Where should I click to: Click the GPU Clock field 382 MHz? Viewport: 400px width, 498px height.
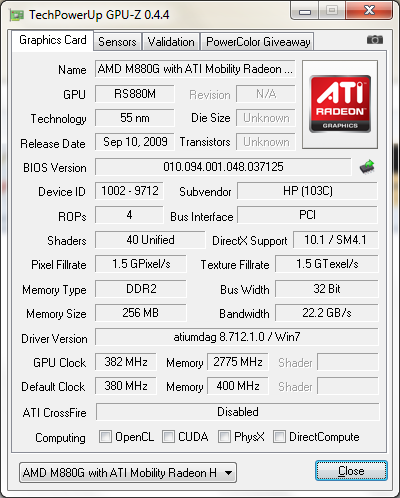(x=126, y=362)
